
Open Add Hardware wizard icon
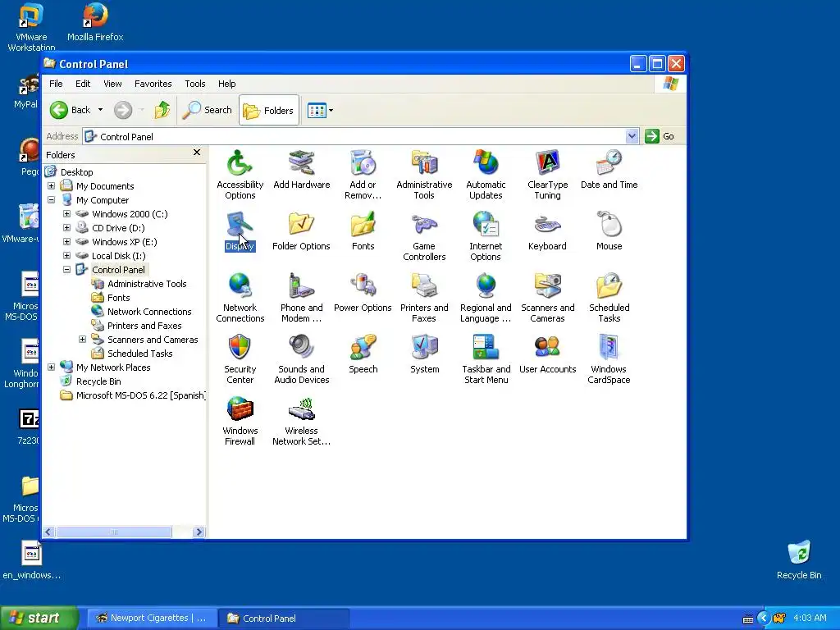coord(302,169)
